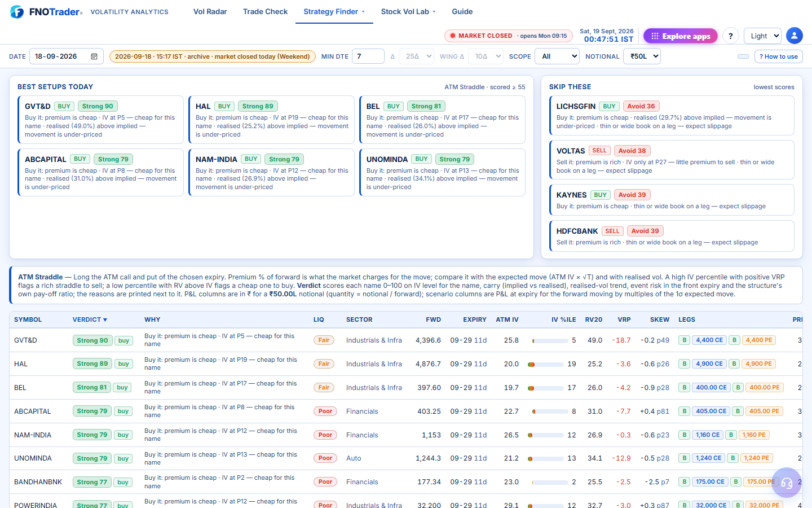812x508 pixels.
Task: Click the Fair liquidity badge for BEL
Action: (324, 388)
